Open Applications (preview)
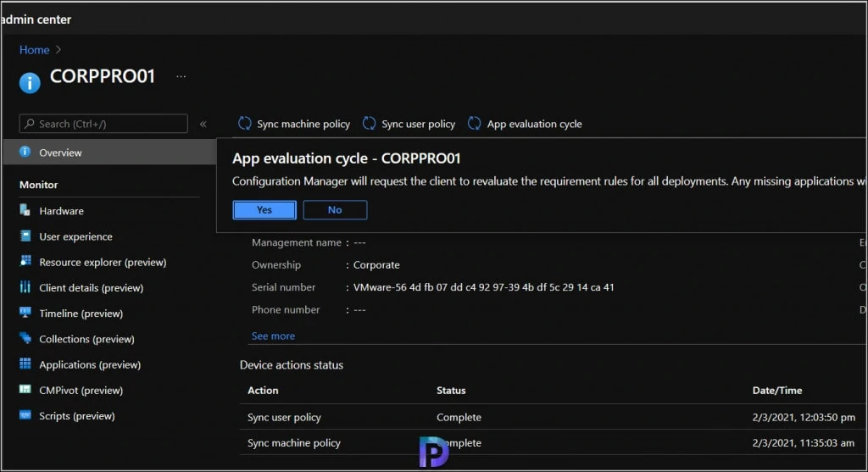The height and width of the screenshot is (472, 868). point(90,364)
